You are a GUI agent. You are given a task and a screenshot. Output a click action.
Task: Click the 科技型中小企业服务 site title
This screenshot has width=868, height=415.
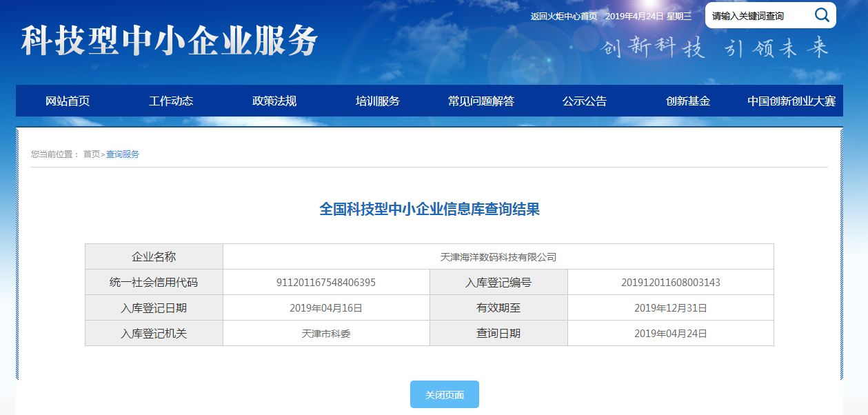170,41
